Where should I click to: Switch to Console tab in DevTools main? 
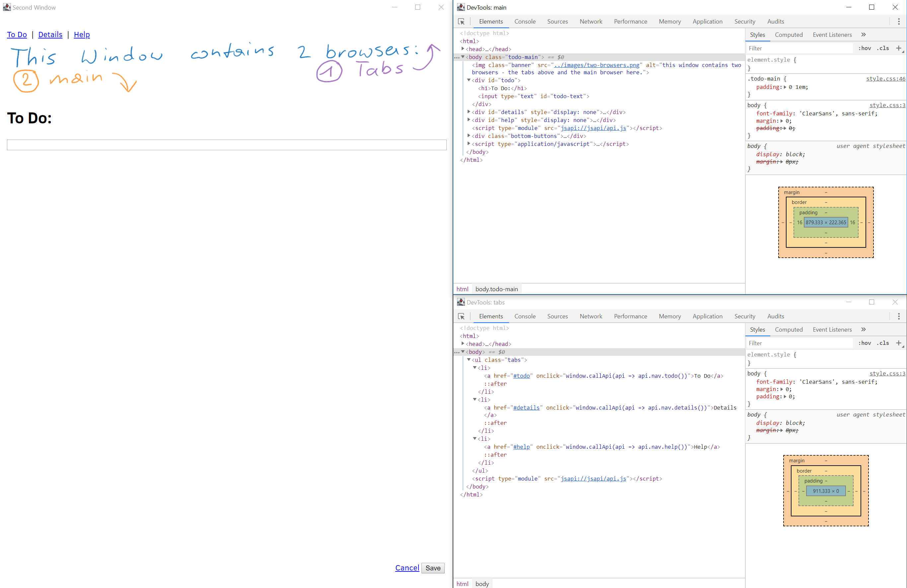pyautogui.click(x=524, y=22)
